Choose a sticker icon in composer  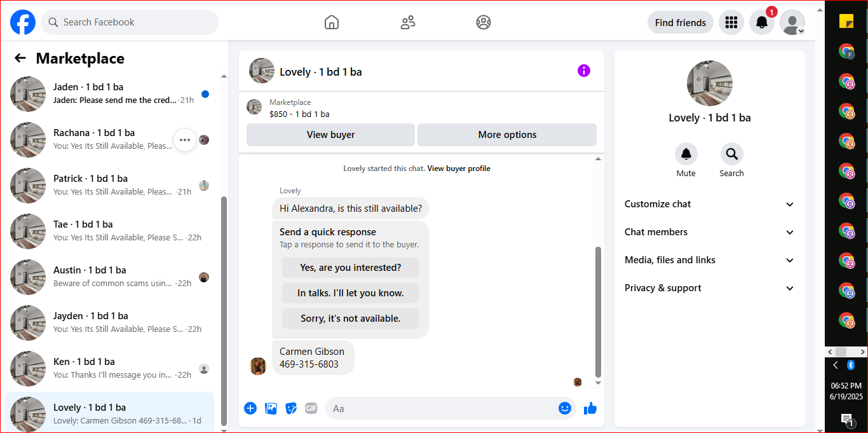point(291,408)
